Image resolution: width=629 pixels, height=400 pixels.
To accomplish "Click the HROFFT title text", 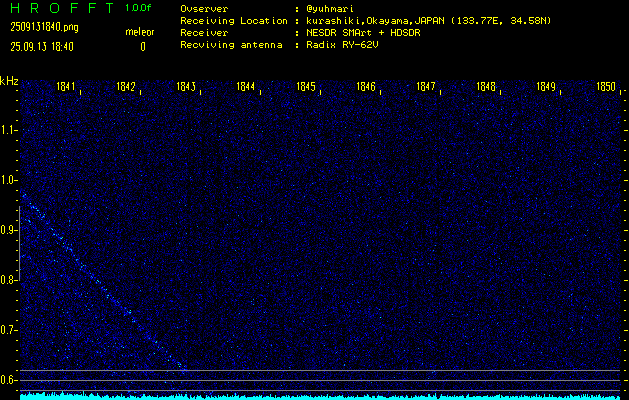I will coord(62,8).
